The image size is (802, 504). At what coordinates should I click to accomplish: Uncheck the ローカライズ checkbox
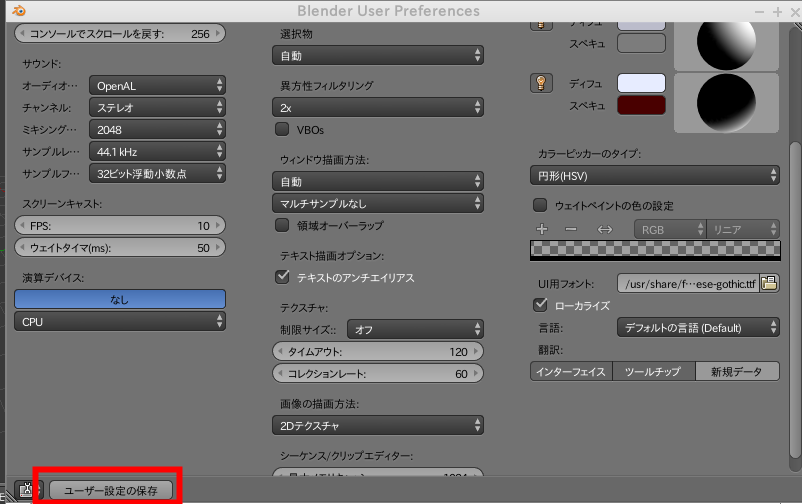tap(540, 305)
